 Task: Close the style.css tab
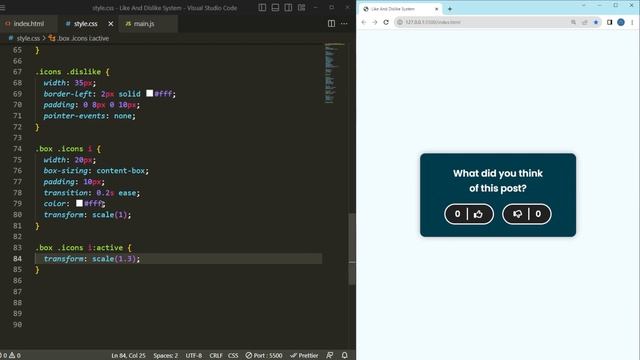pyautogui.click(x=111, y=24)
